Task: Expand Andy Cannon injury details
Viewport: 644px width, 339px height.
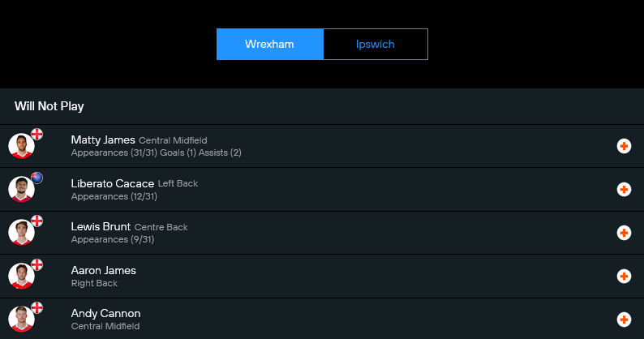Action: click(624, 320)
